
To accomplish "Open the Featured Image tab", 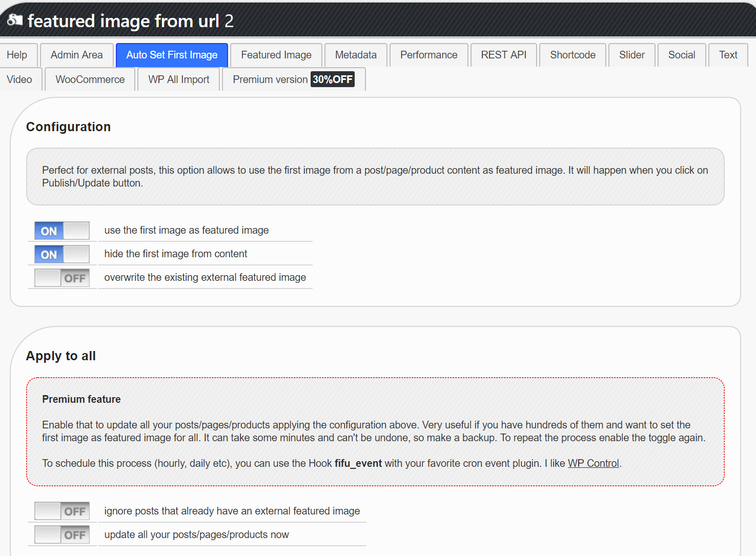I will pyautogui.click(x=276, y=55).
